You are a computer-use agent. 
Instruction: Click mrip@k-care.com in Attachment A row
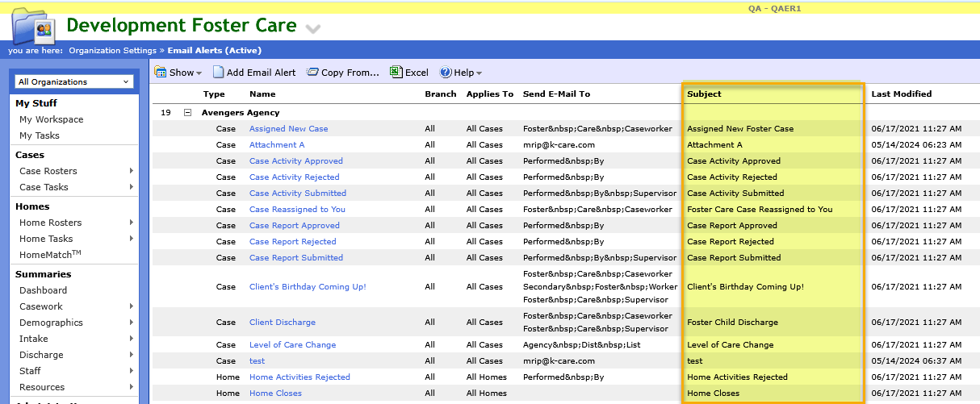[559, 145]
